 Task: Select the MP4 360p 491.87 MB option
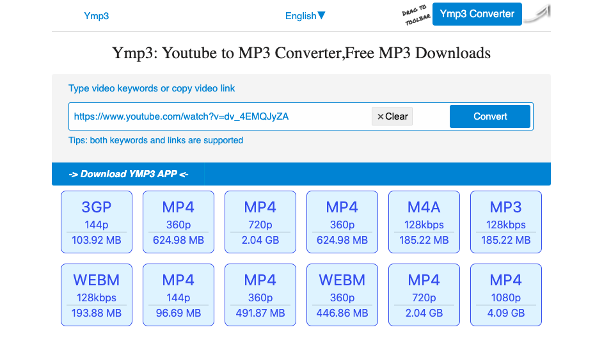260,295
